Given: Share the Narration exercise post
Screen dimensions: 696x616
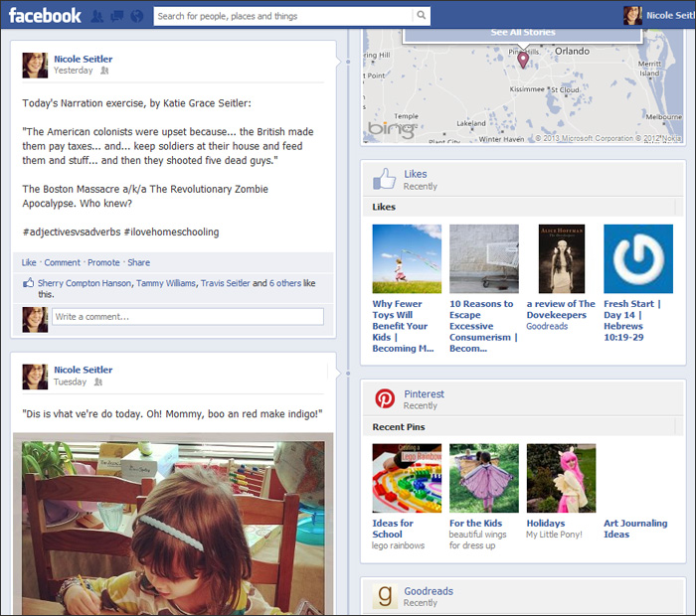Looking at the screenshot, I should coord(138,262).
